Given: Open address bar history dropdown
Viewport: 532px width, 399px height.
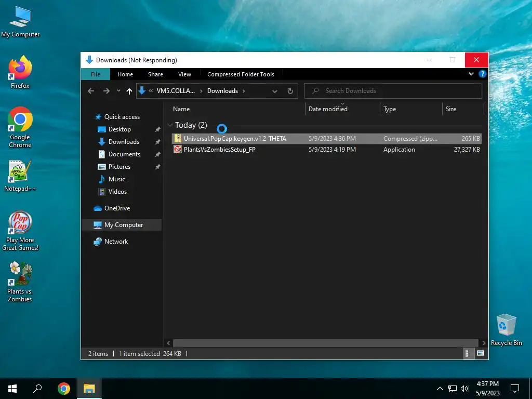Looking at the screenshot, I should 275,91.
